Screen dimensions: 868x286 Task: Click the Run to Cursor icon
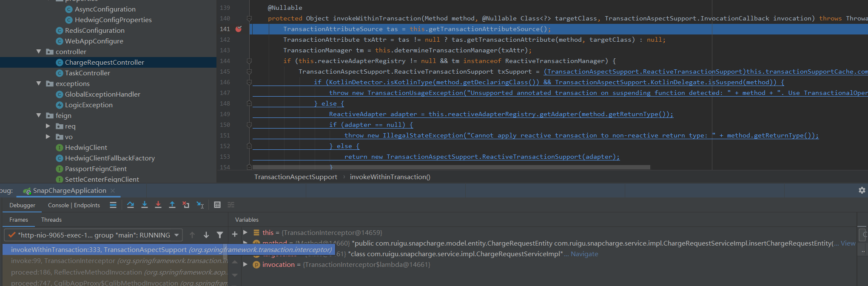200,205
